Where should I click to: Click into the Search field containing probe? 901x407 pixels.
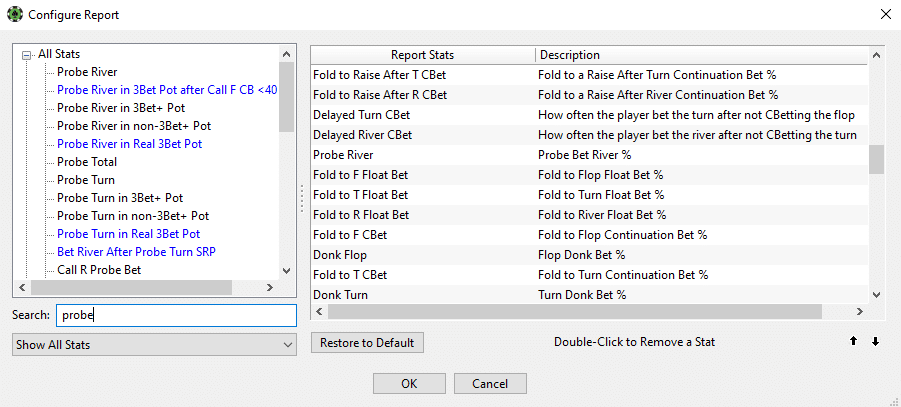click(x=176, y=315)
